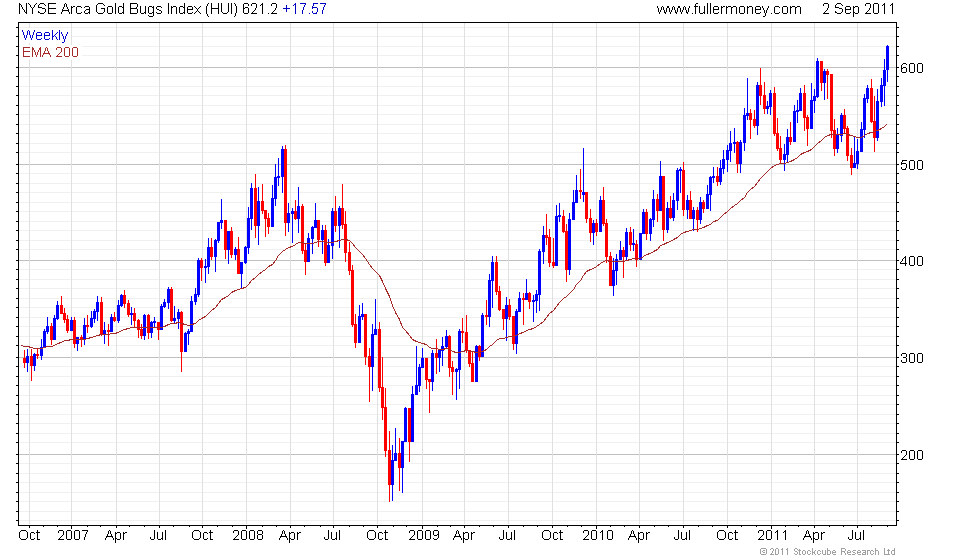Click the 2 Sep 2011 date label
The height and width of the screenshot is (560, 980).
coord(858,9)
